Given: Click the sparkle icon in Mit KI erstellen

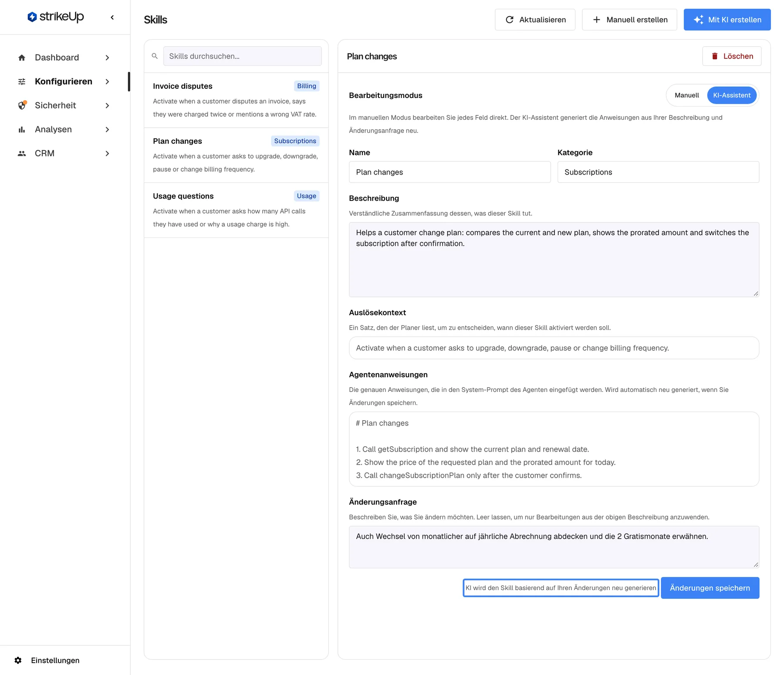Looking at the screenshot, I should [x=699, y=20].
